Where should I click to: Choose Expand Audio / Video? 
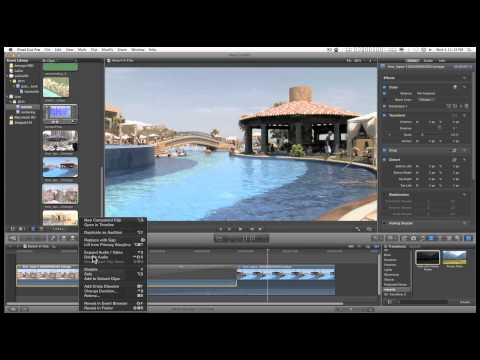(113, 252)
